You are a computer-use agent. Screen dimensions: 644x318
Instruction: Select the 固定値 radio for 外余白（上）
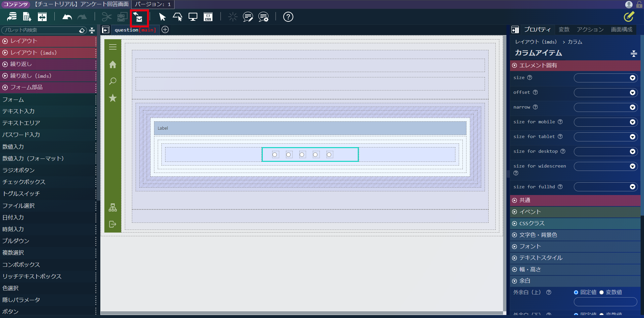pos(576,293)
